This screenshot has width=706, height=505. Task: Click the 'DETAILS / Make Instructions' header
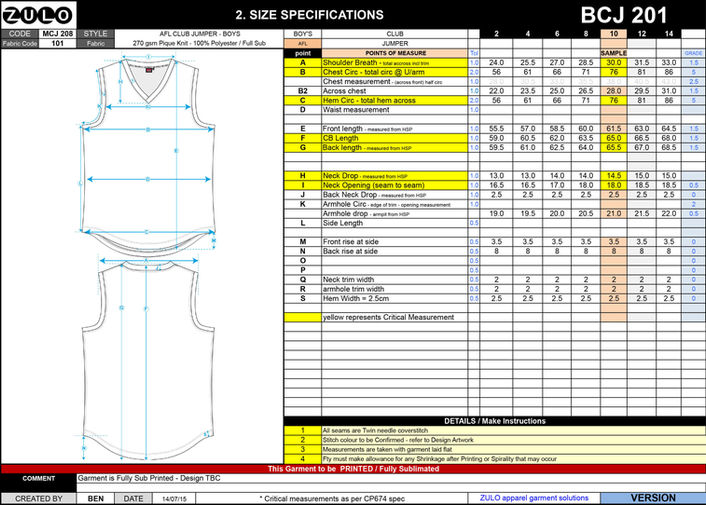494,421
